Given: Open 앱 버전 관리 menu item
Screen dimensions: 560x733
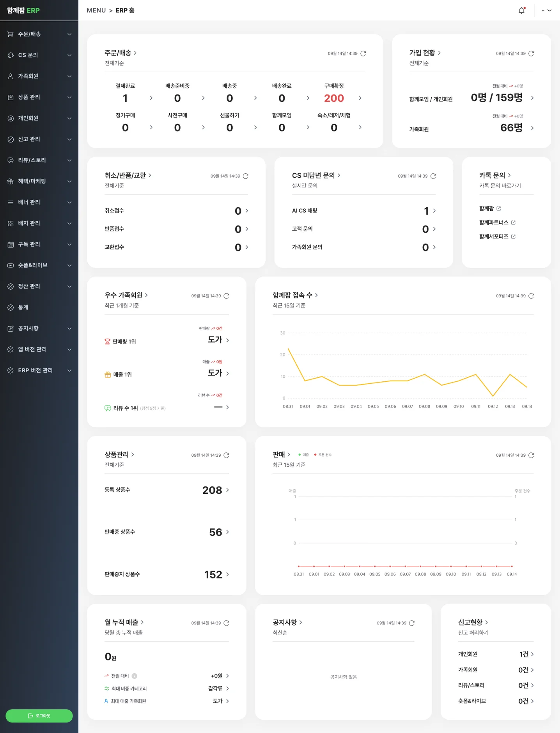Looking at the screenshot, I should coord(39,349).
